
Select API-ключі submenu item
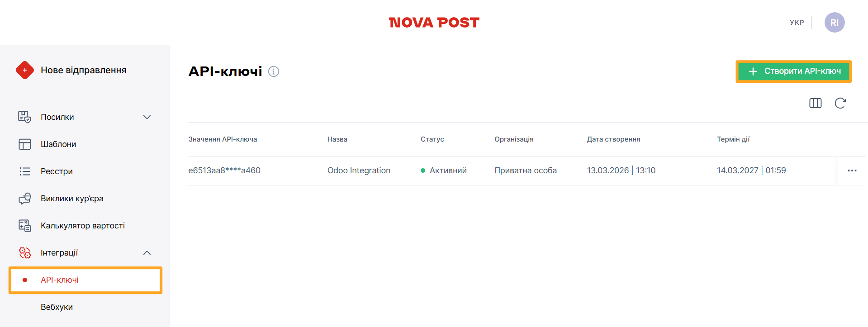(x=85, y=280)
